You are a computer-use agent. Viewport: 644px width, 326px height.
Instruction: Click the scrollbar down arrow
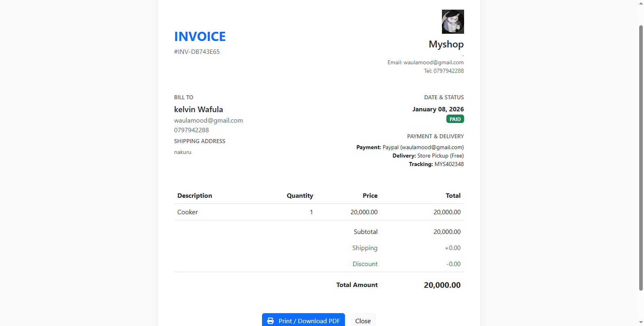point(641,322)
